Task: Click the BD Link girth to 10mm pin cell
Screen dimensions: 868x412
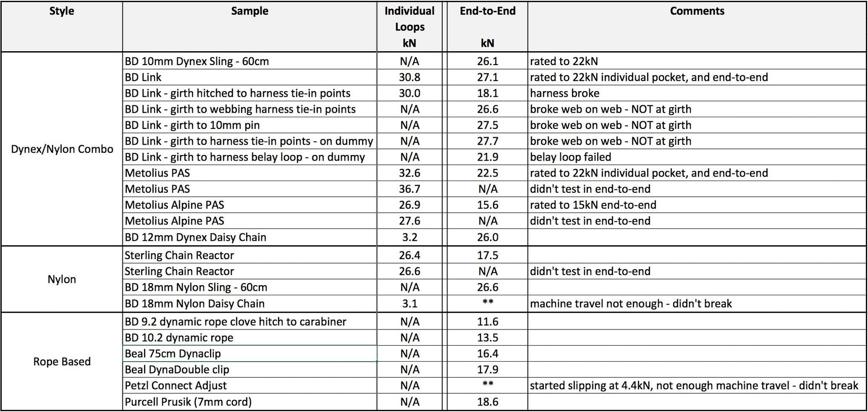Action: coord(192,125)
